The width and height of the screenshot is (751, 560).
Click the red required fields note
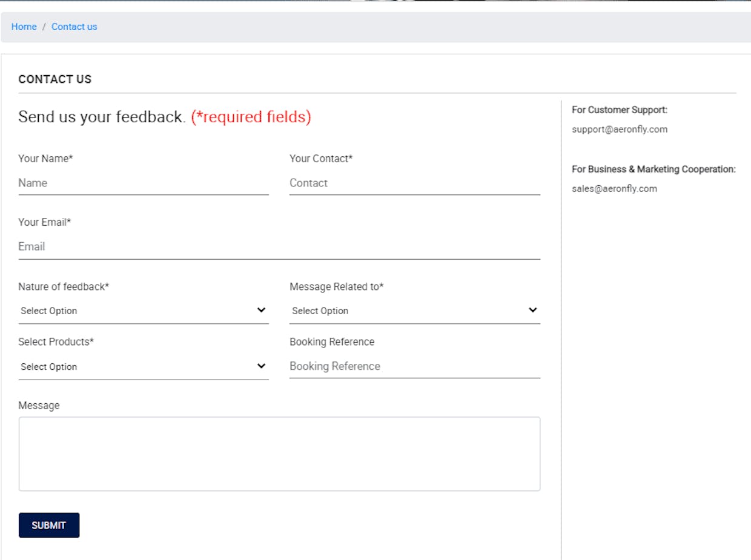(251, 117)
